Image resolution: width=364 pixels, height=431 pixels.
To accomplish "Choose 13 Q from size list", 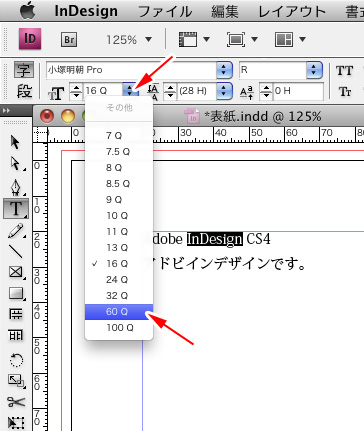I will coord(119,248).
